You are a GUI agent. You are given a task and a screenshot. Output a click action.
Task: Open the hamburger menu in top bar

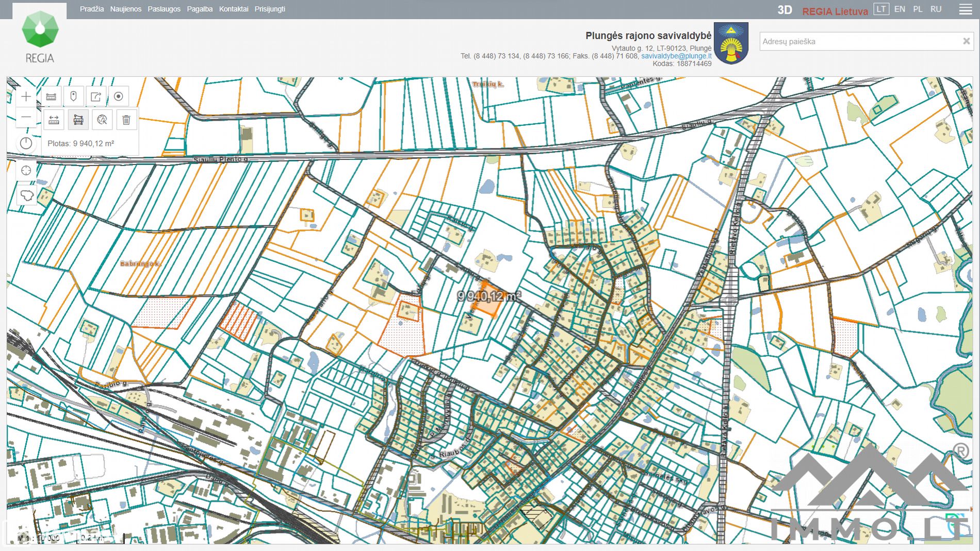tap(965, 10)
